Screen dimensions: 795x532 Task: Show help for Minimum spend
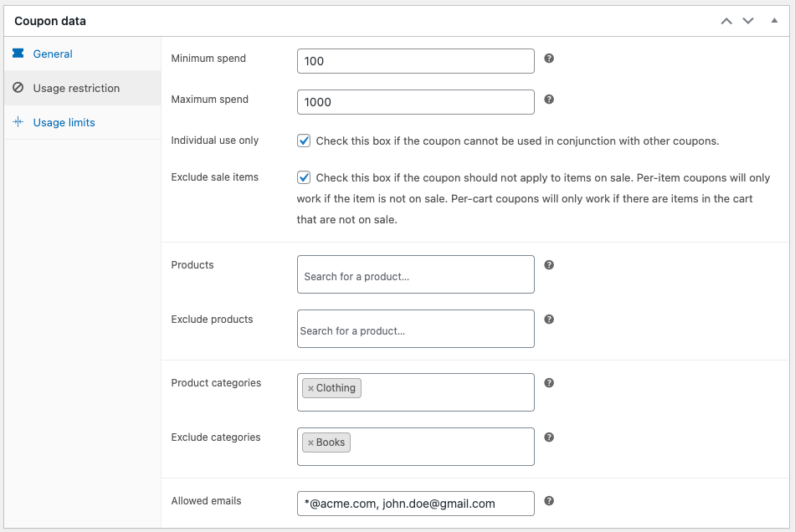(549, 59)
